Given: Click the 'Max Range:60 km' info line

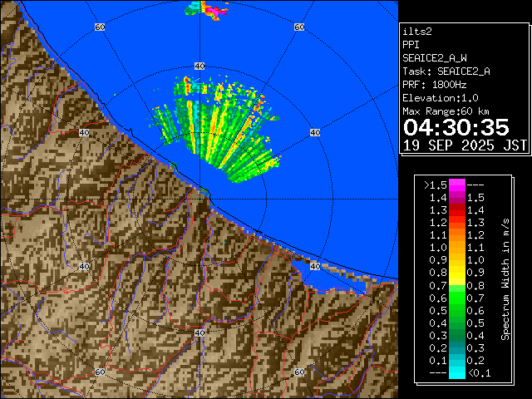Looking at the screenshot, I should tap(445, 111).
